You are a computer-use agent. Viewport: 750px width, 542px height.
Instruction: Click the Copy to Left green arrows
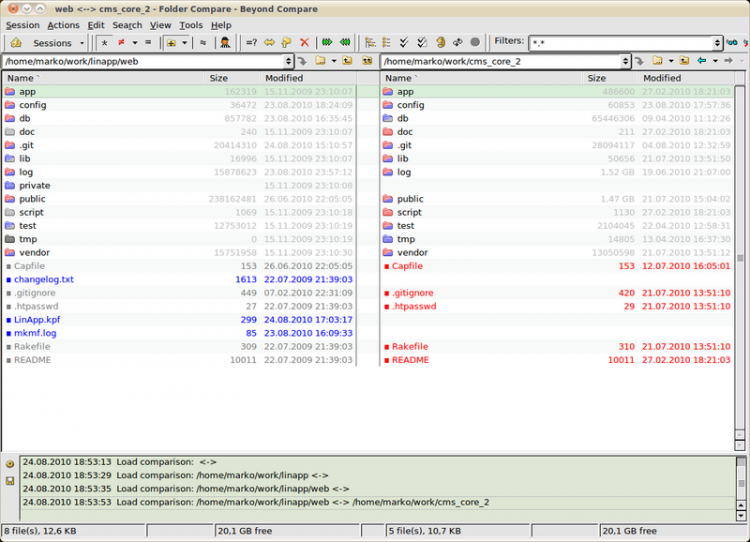345,43
